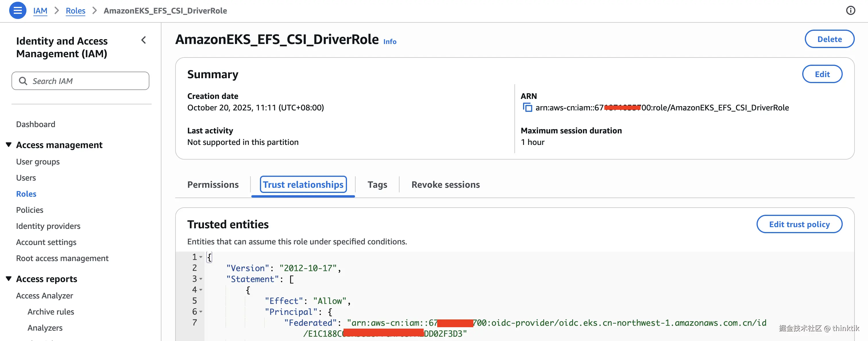
Task: Collapse the IAM side navigation panel
Action: [144, 40]
